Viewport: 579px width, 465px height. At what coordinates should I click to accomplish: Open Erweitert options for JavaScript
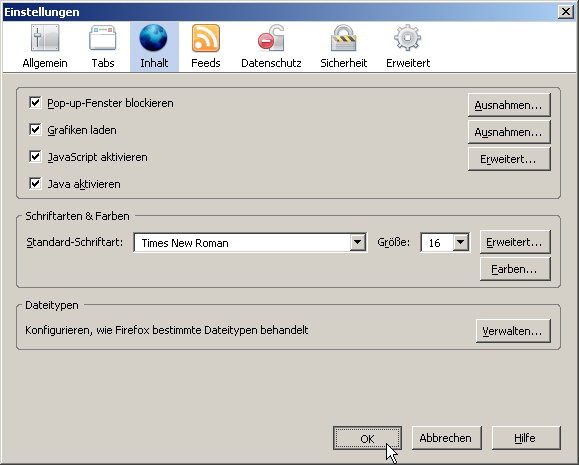[509, 159]
